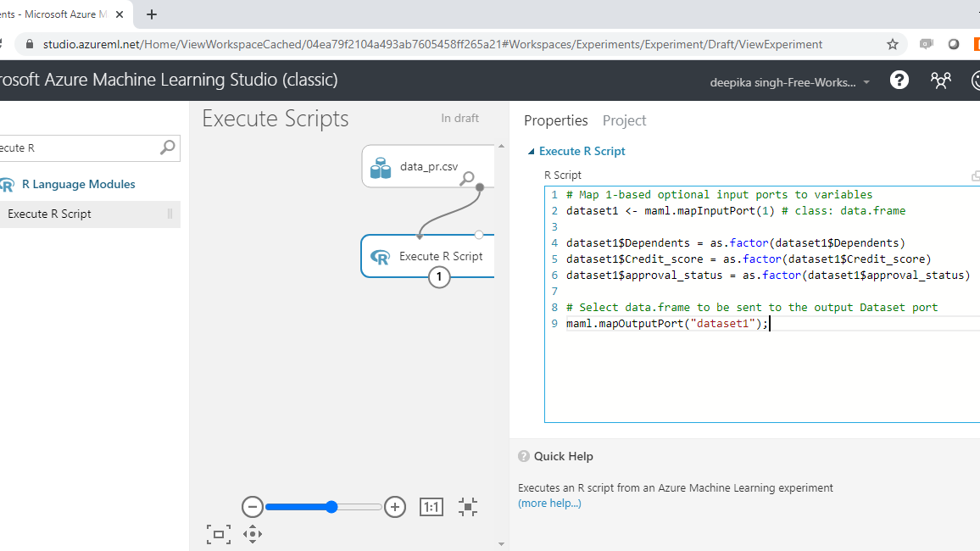980x551 pixels.
Task: Click the Azure Machine Learning Studio title
Action: [169, 80]
